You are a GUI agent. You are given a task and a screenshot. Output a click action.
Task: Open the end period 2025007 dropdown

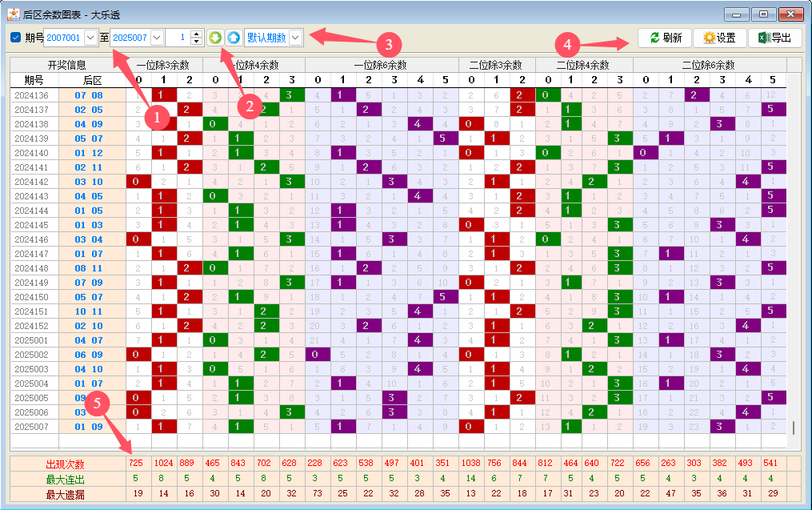click(157, 38)
